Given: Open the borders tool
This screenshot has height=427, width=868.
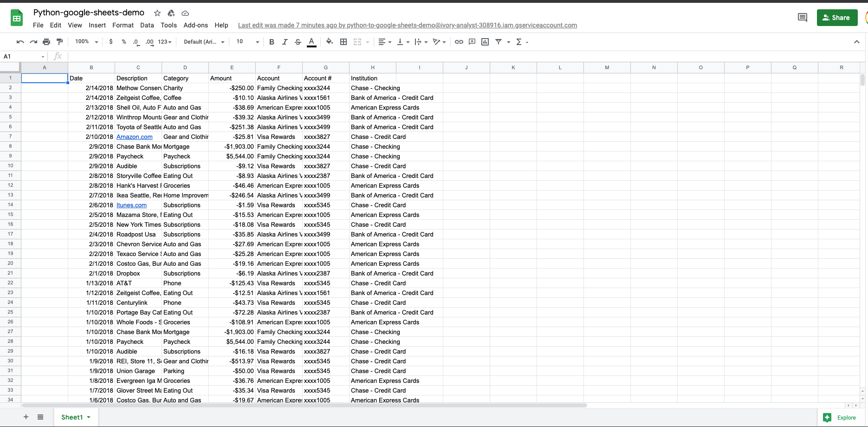Looking at the screenshot, I should [x=343, y=42].
